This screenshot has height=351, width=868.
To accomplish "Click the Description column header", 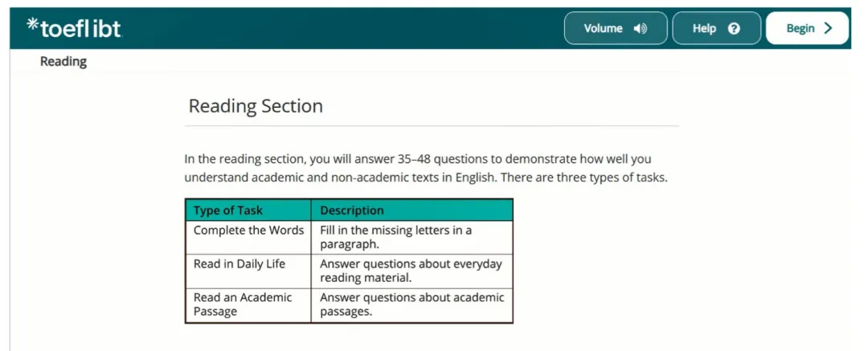I will (x=412, y=210).
